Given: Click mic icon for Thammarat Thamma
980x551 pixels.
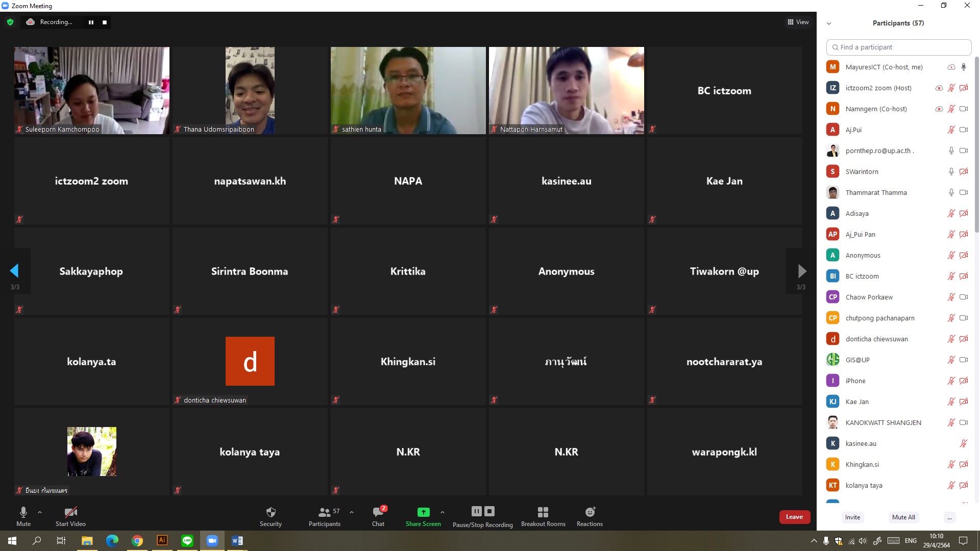Looking at the screenshot, I should [x=951, y=192].
